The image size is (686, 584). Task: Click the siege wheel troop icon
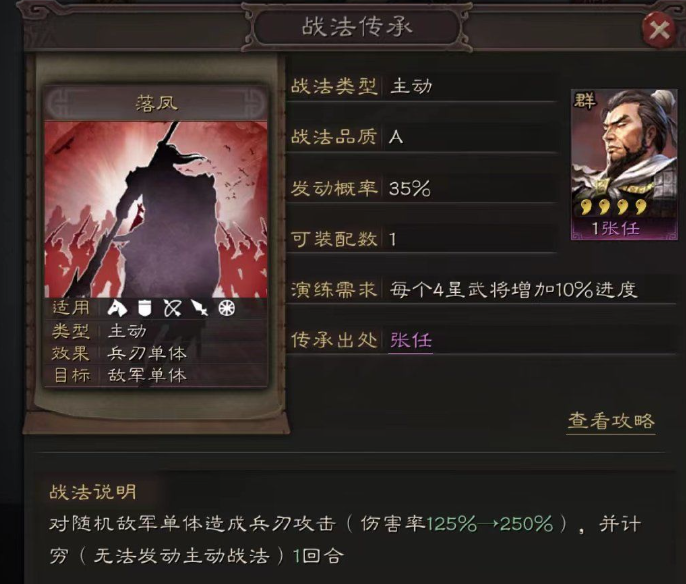click(x=227, y=308)
